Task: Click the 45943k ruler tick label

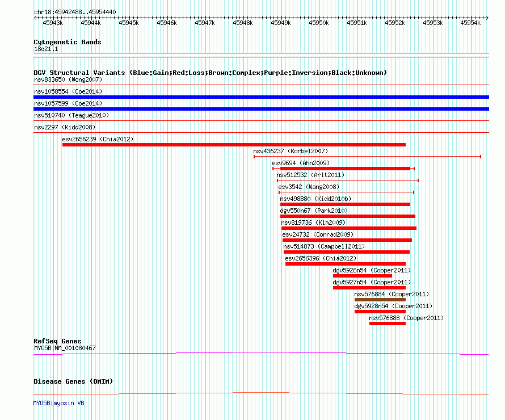Action: click(x=53, y=23)
